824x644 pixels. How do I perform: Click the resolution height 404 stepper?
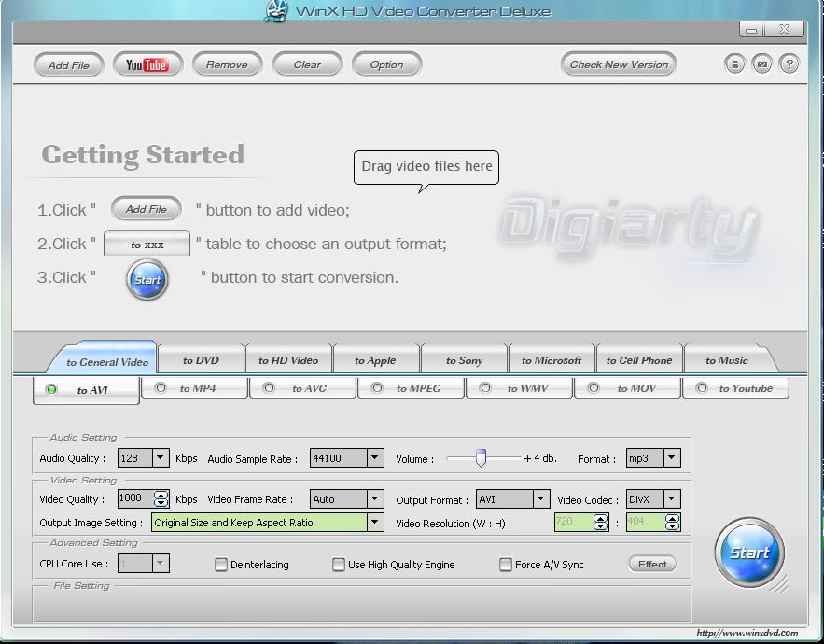click(672, 522)
